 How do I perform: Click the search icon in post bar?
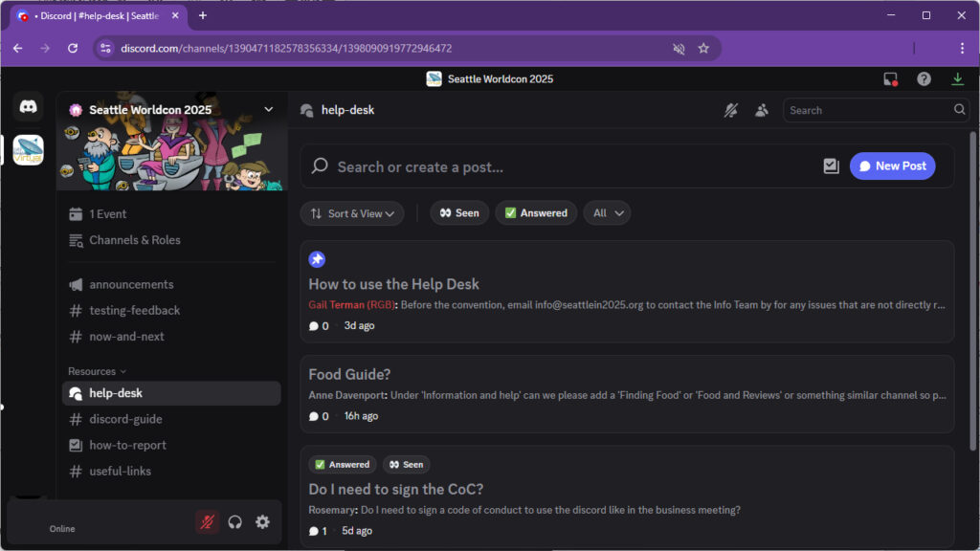[x=320, y=165]
